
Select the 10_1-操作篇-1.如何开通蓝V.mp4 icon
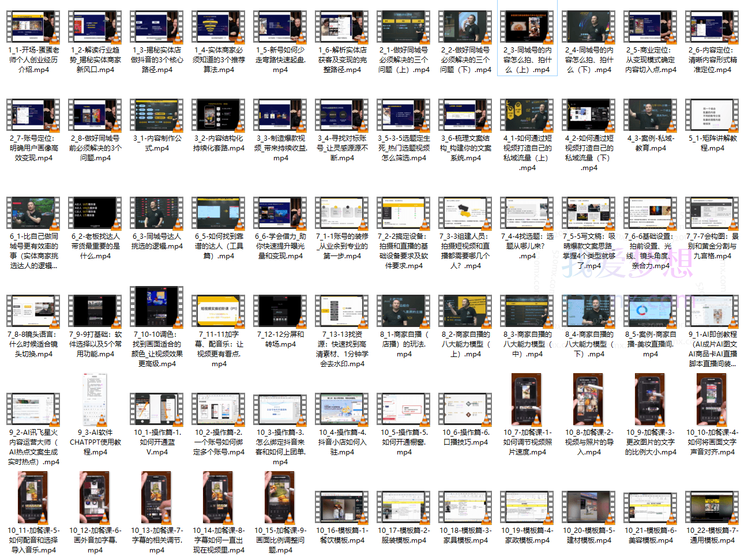[x=157, y=409]
